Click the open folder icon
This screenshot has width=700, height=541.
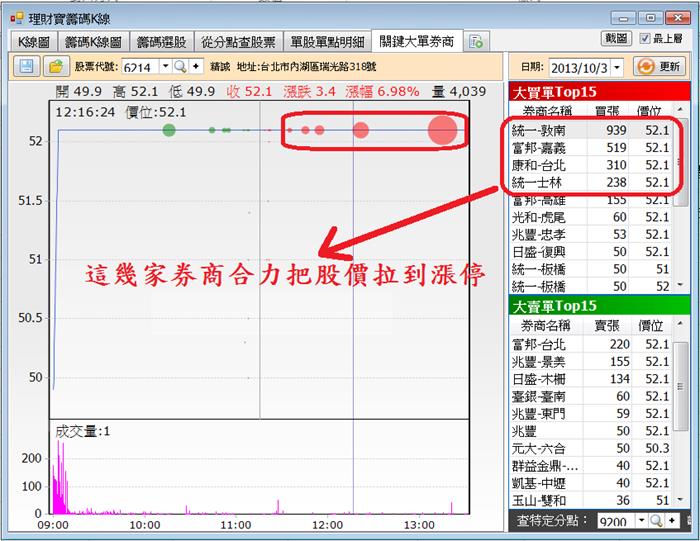tap(56, 67)
